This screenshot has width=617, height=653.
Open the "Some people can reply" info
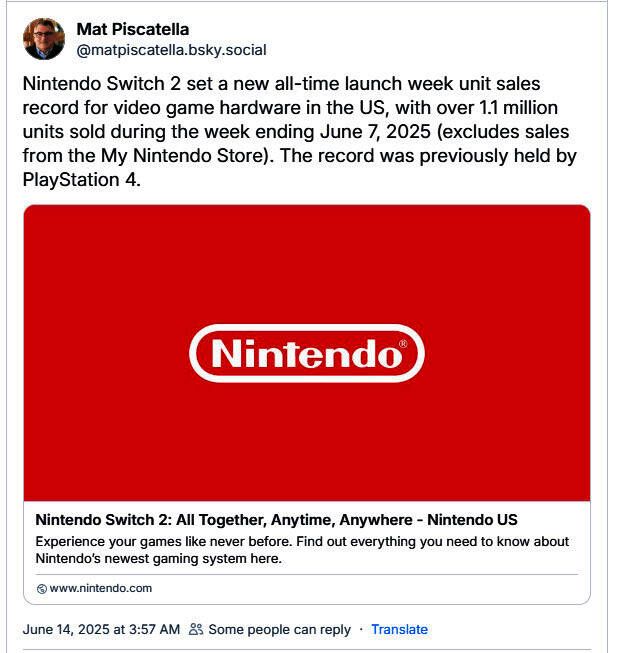click(x=279, y=629)
